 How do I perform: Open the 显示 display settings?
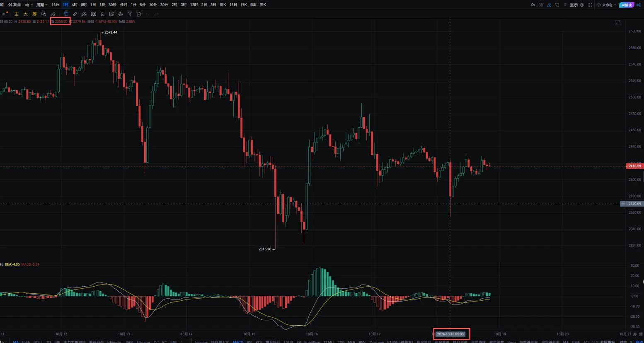tap(574, 5)
